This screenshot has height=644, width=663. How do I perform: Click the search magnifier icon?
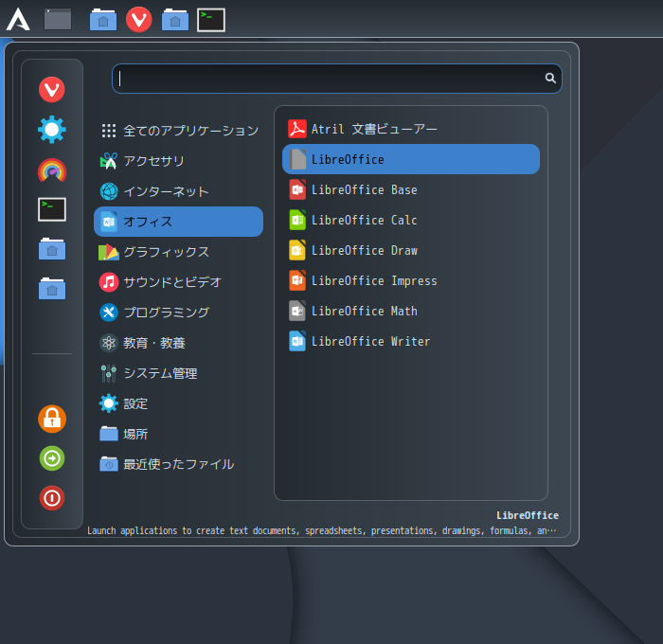pyautogui.click(x=550, y=78)
